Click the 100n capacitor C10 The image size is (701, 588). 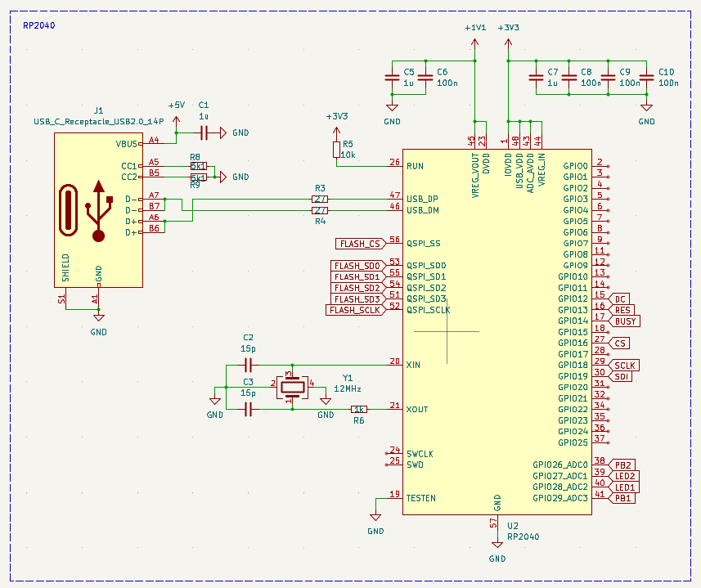(646, 78)
